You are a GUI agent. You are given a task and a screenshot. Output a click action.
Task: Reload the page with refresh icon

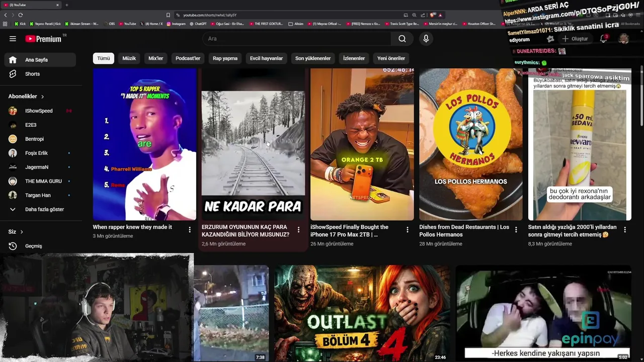click(x=20, y=15)
